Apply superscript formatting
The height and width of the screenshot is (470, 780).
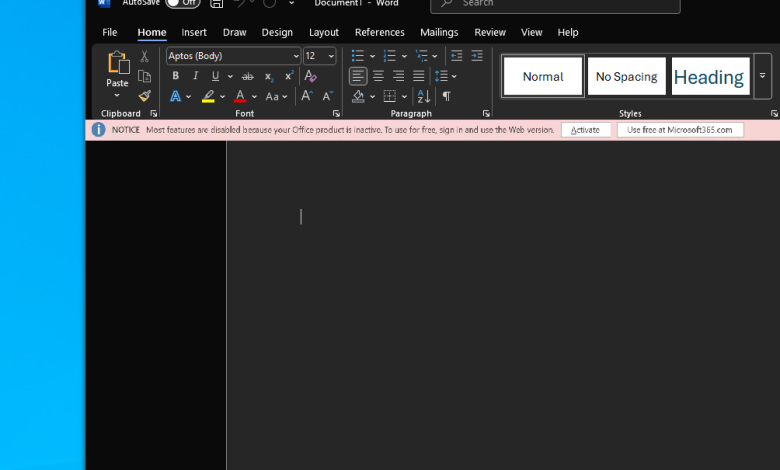tap(289, 76)
